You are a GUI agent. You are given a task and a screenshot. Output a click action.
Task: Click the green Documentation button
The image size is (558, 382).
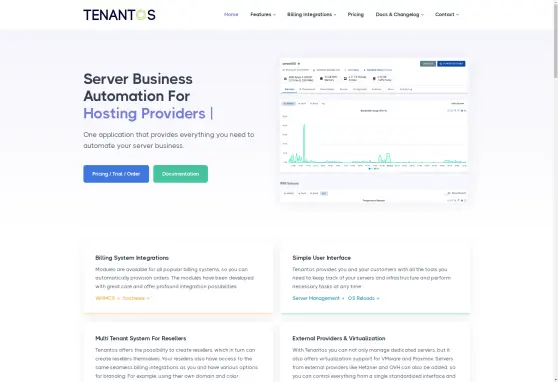(180, 174)
